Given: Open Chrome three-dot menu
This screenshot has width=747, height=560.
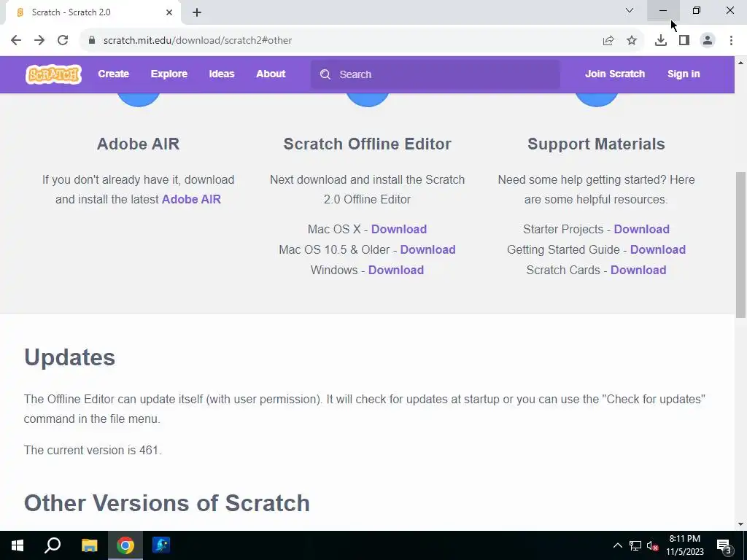Looking at the screenshot, I should pos(731,41).
